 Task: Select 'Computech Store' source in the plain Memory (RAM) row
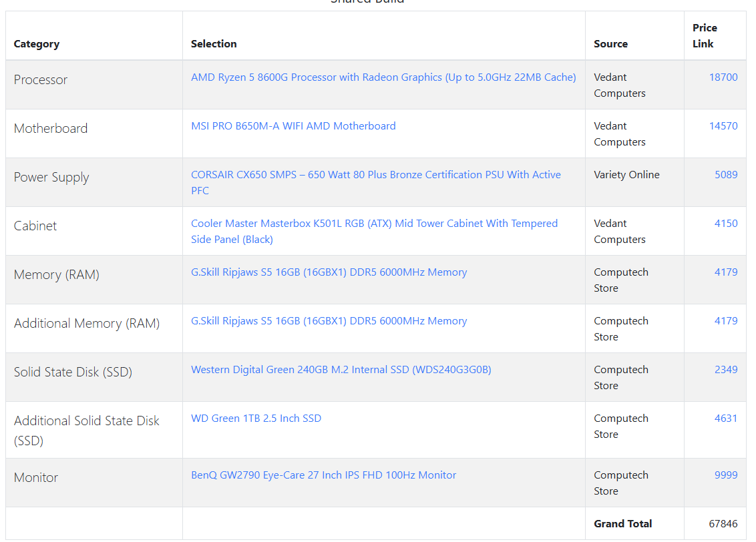coord(621,280)
